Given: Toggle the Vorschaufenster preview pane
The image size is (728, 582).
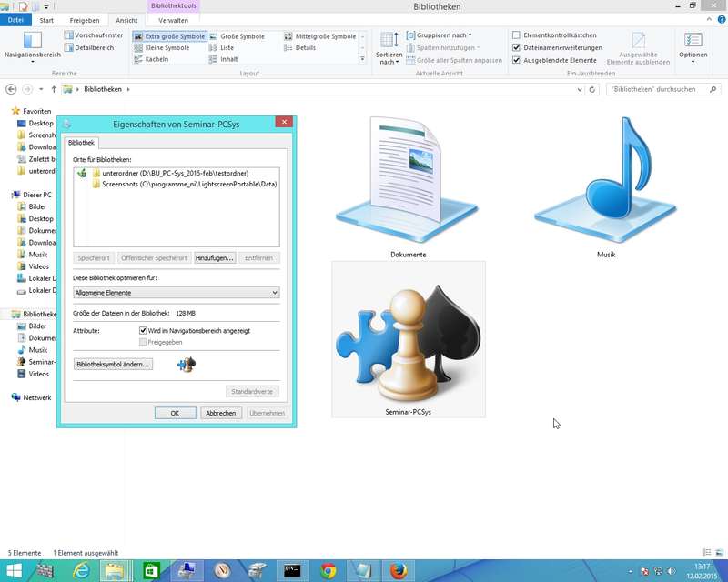Looking at the screenshot, I should (x=94, y=35).
